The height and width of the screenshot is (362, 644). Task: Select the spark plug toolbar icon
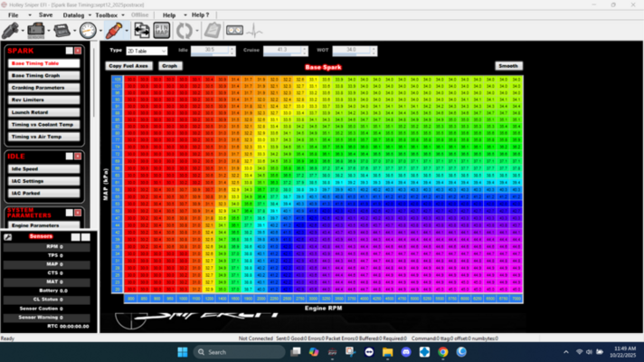[x=114, y=31]
